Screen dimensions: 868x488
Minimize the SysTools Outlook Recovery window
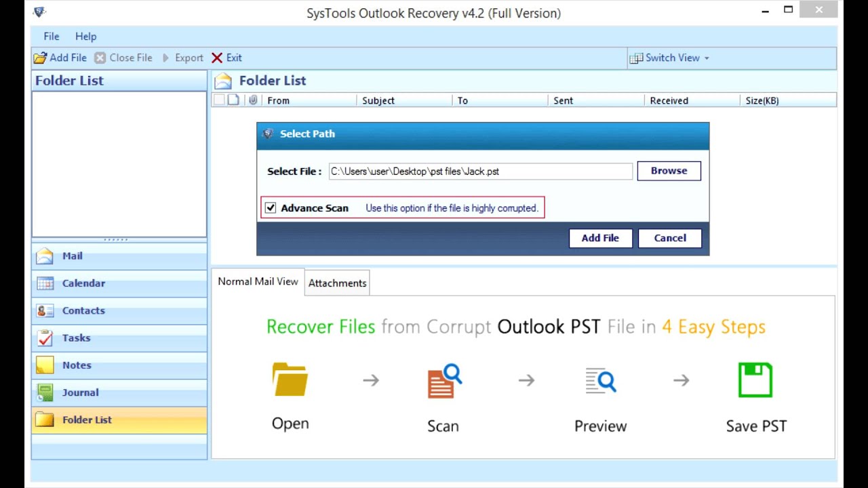click(765, 11)
